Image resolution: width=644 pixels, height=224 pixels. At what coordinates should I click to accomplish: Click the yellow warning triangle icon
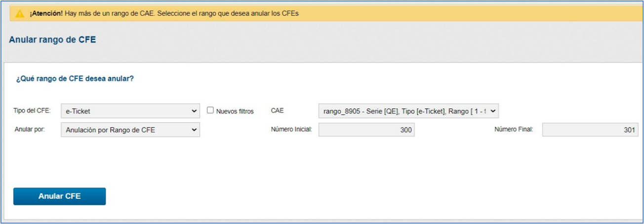(20, 14)
